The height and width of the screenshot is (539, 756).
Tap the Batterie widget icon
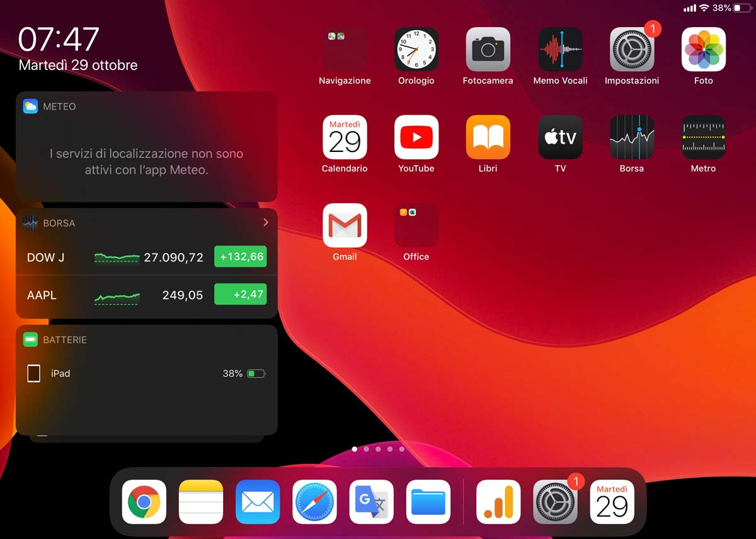tap(30, 339)
